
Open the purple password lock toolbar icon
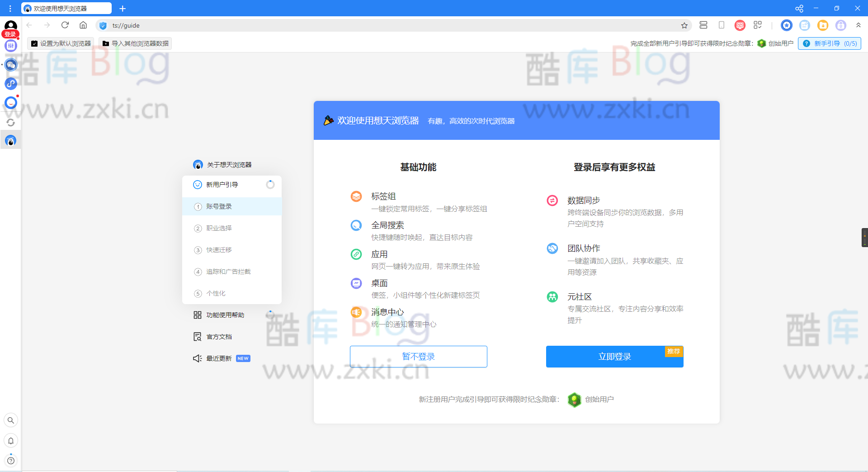click(x=841, y=25)
